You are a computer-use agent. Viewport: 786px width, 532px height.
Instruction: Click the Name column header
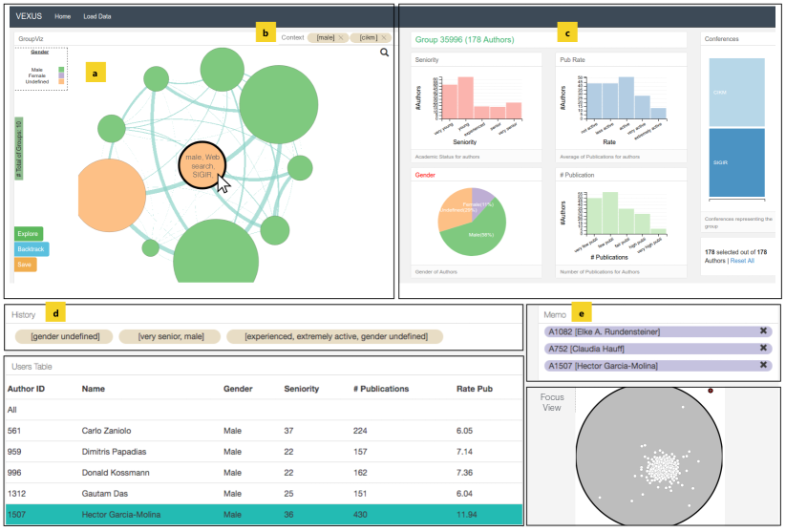pos(94,389)
